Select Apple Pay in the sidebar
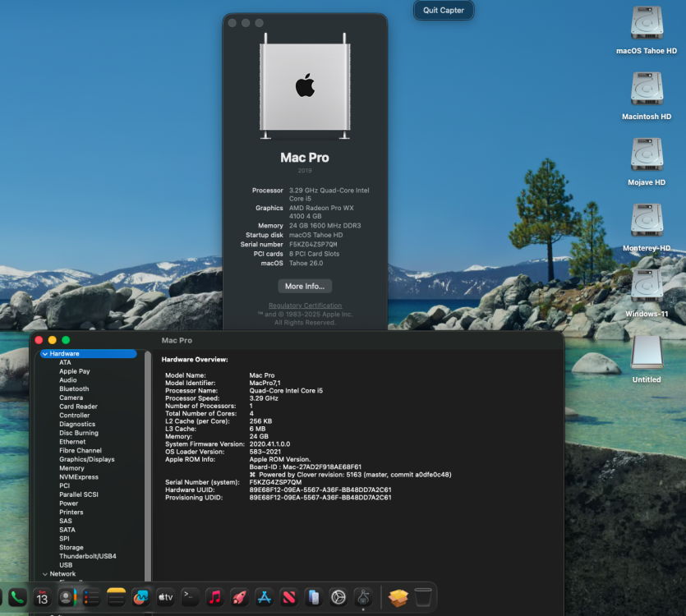 click(75, 371)
